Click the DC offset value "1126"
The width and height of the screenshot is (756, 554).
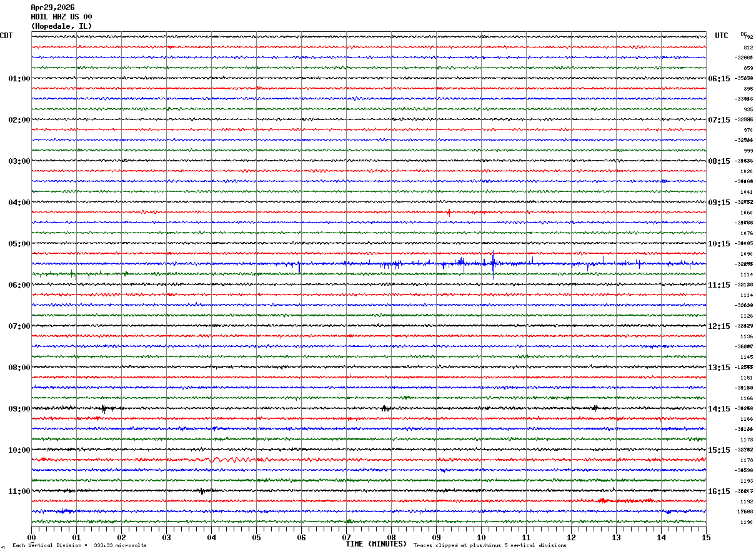click(747, 316)
